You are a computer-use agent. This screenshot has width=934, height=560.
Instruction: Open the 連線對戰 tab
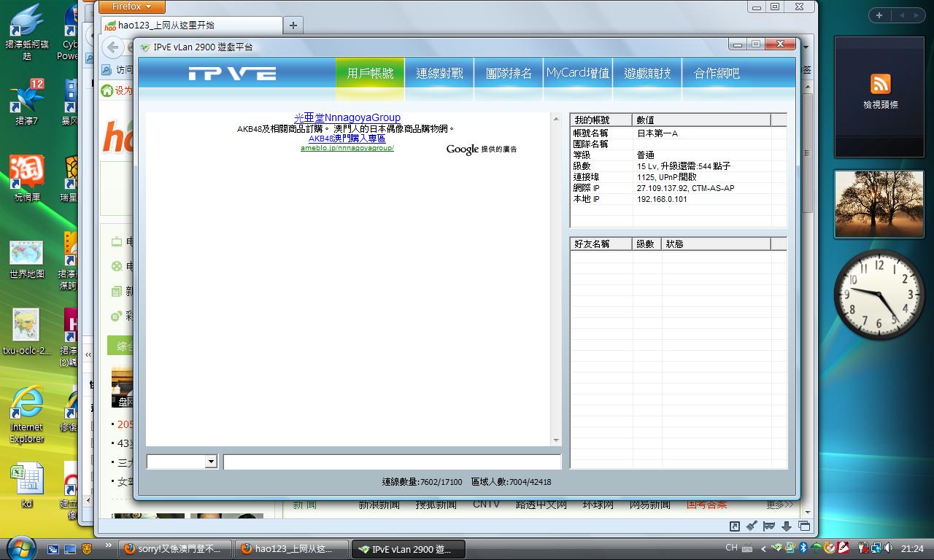439,74
